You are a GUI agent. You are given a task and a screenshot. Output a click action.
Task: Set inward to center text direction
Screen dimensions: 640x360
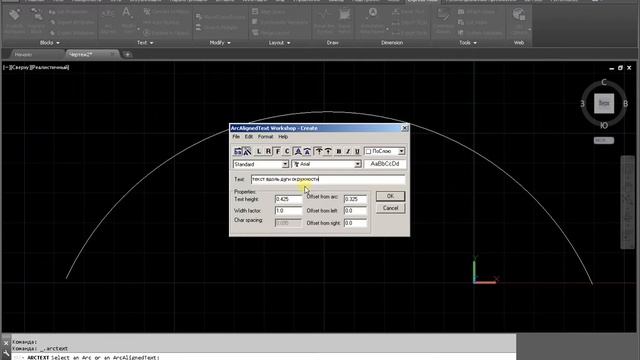tap(328, 151)
